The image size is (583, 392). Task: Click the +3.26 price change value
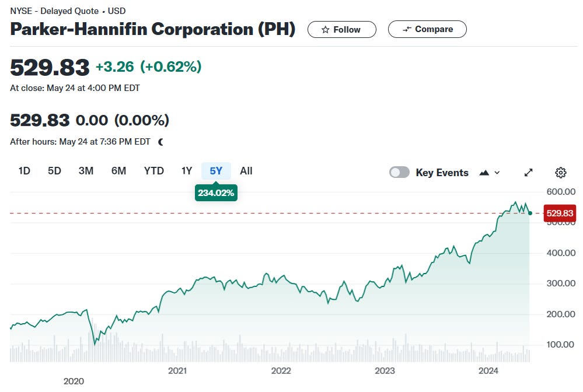tap(114, 67)
